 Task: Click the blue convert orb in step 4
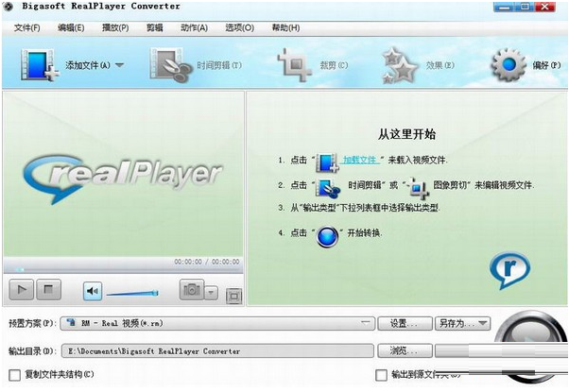tap(327, 236)
